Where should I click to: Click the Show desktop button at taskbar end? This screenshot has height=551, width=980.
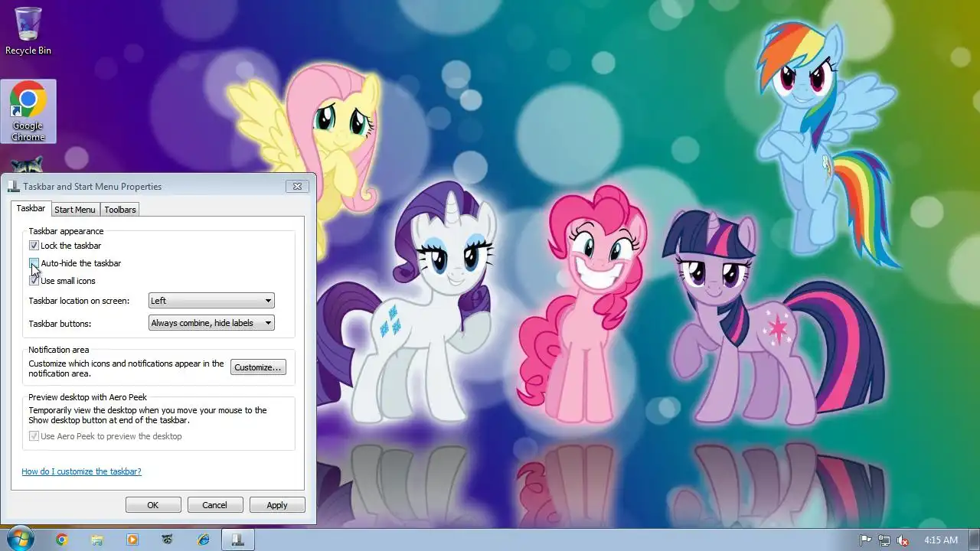(974, 540)
